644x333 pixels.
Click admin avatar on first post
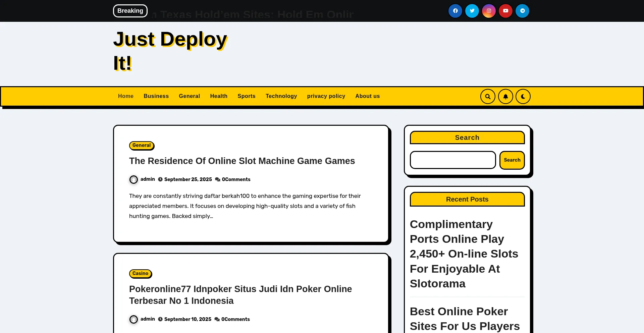click(133, 180)
